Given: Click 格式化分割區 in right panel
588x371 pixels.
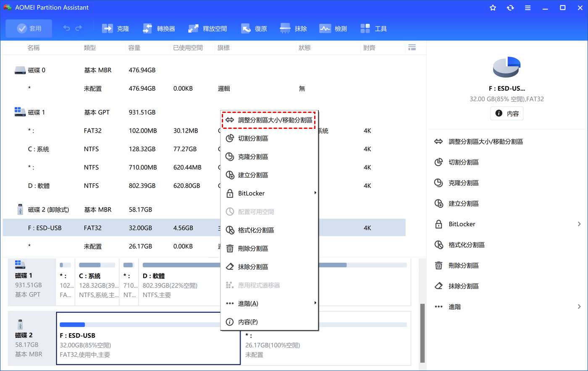Looking at the screenshot, I should click(x=467, y=245).
